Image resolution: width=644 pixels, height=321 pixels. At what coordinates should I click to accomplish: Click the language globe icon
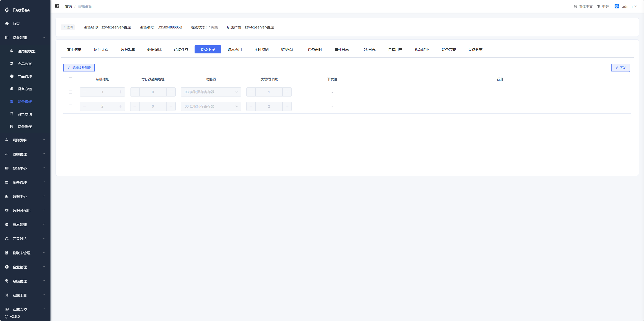575,7
